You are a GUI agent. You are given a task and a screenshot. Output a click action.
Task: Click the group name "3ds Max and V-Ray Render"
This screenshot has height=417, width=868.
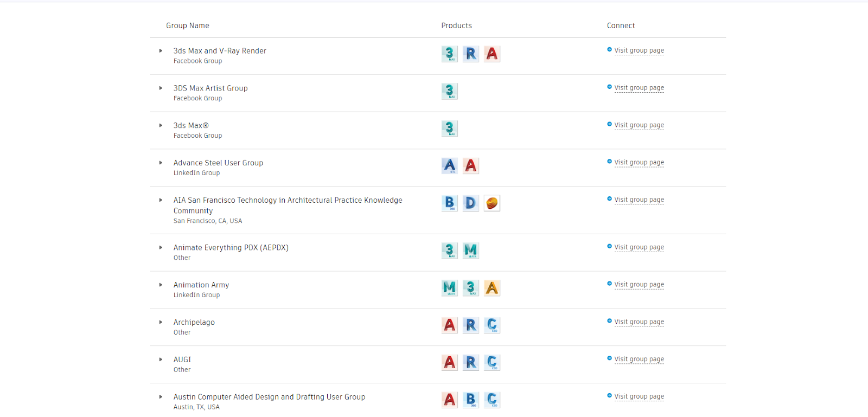(220, 51)
